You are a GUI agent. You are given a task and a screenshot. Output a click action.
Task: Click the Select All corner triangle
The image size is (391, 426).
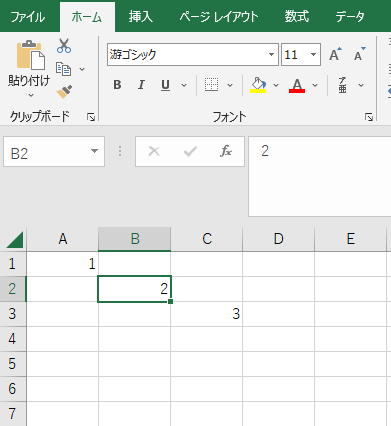click(x=15, y=240)
